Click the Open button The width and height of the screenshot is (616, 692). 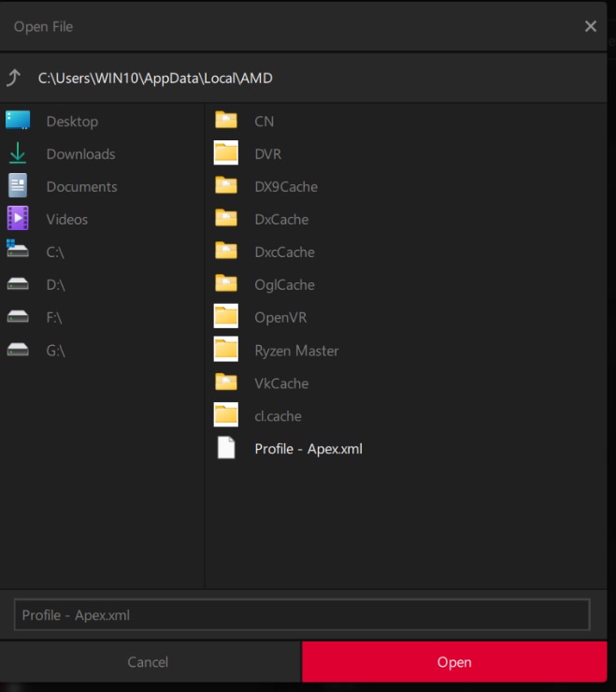click(454, 661)
